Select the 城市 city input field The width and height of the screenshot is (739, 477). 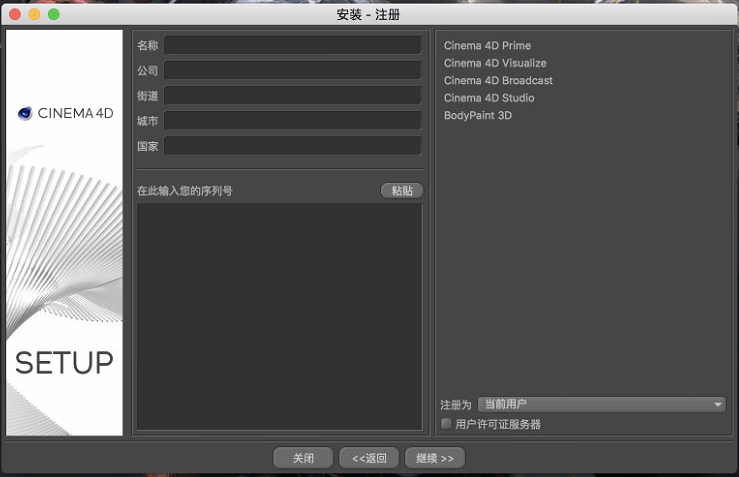[293, 121]
